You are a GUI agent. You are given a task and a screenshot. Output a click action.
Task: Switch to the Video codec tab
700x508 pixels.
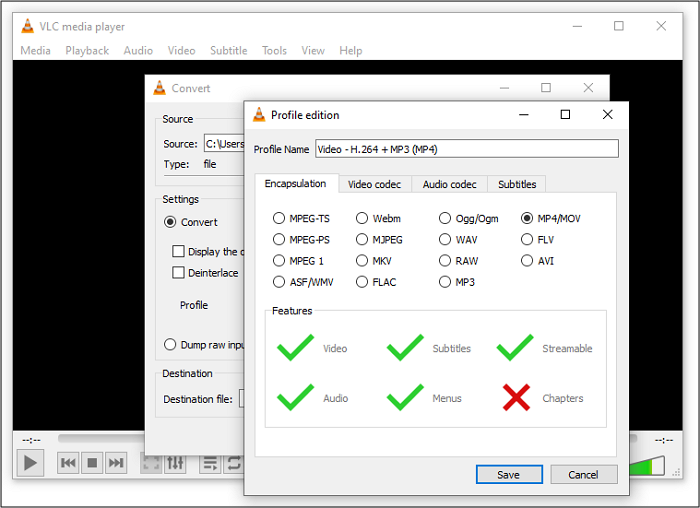(x=375, y=184)
